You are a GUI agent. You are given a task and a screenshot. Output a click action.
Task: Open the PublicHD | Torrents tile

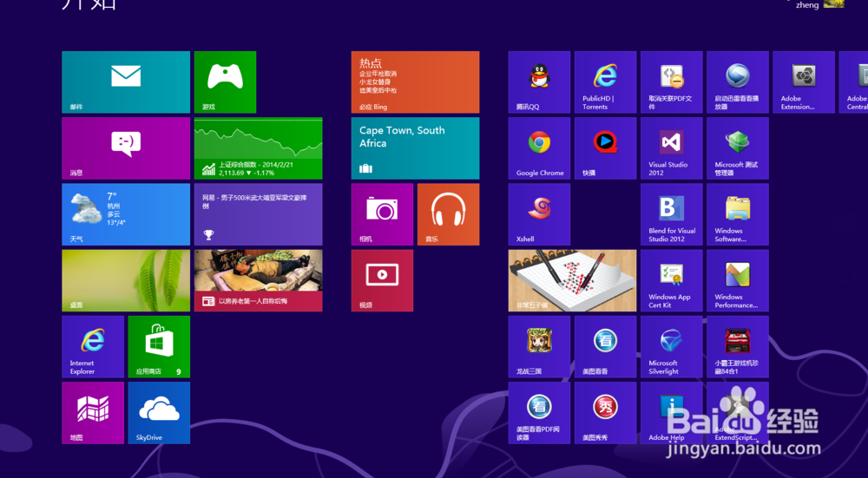605,82
